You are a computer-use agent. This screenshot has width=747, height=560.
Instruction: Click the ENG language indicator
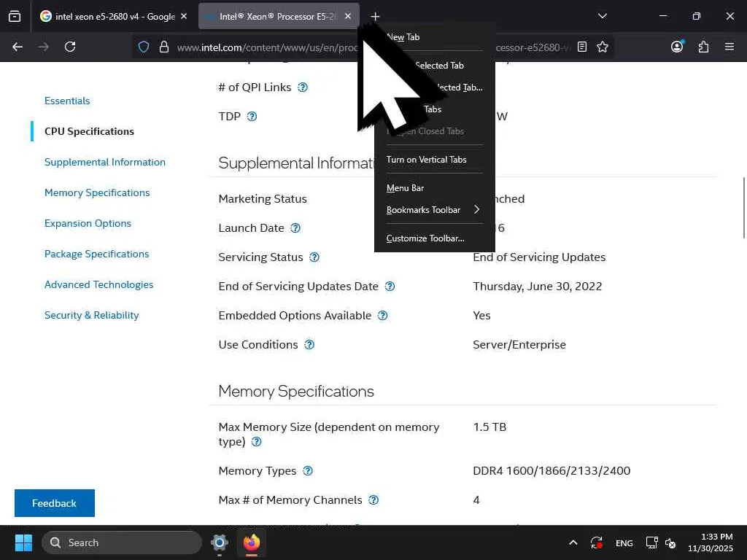pos(624,542)
